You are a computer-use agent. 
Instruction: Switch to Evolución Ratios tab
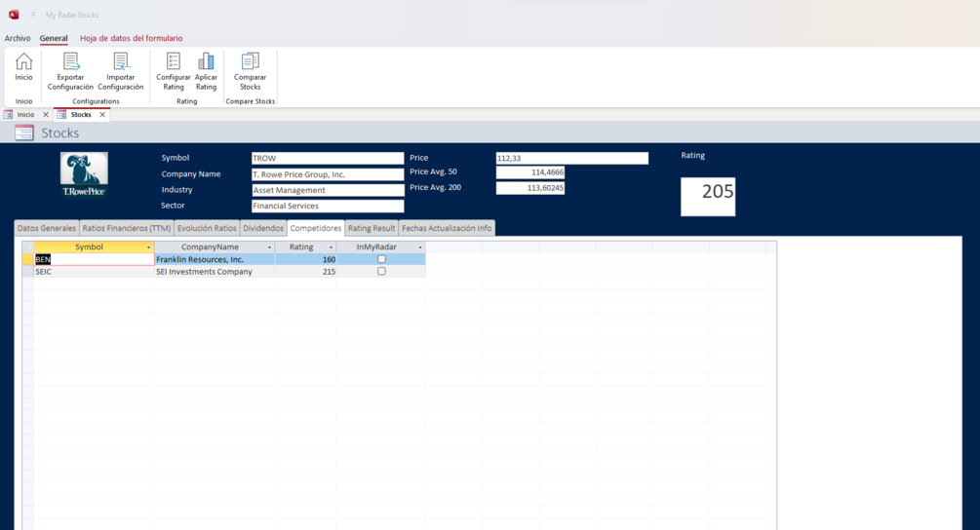click(x=207, y=228)
